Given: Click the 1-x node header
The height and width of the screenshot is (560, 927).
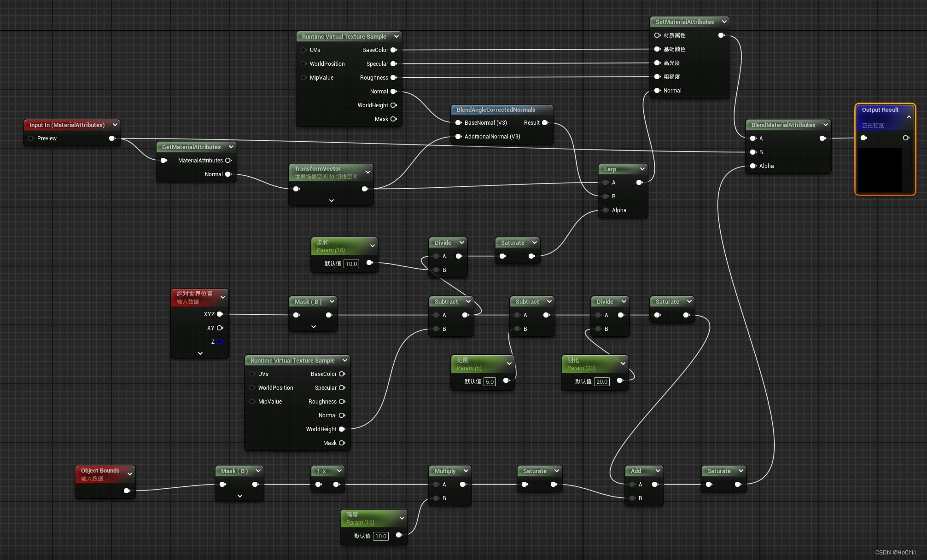Looking at the screenshot, I should coord(321,471).
